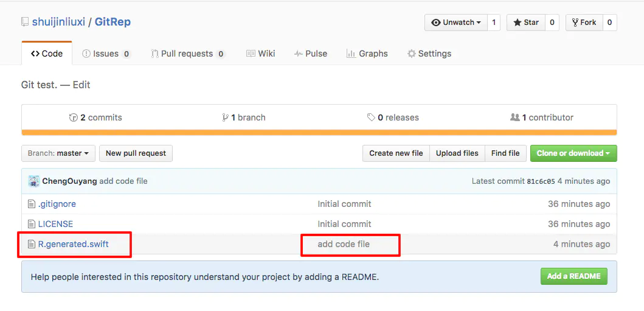Screen dimensions: 644x311
Task: Click the watchers count next to Unwatch
Action: pos(494,23)
